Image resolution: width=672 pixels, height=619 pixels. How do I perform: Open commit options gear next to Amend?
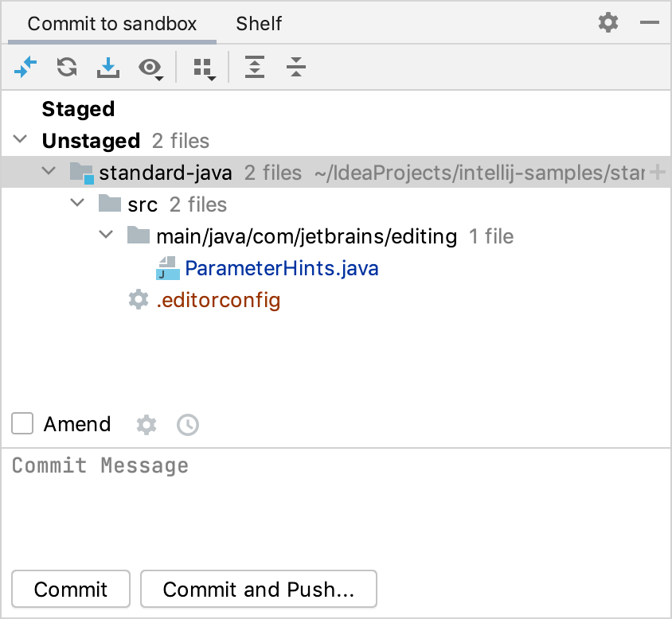tap(147, 425)
